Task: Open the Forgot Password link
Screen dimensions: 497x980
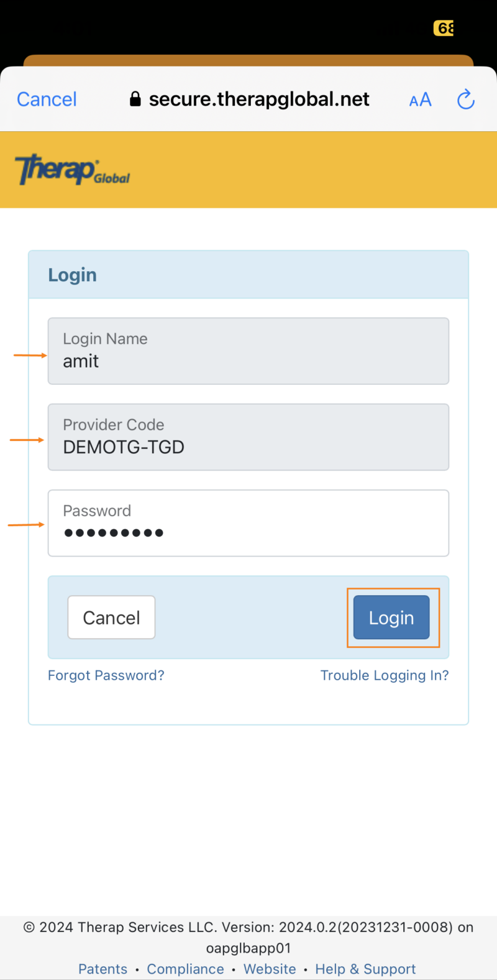Action: click(x=106, y=675)
